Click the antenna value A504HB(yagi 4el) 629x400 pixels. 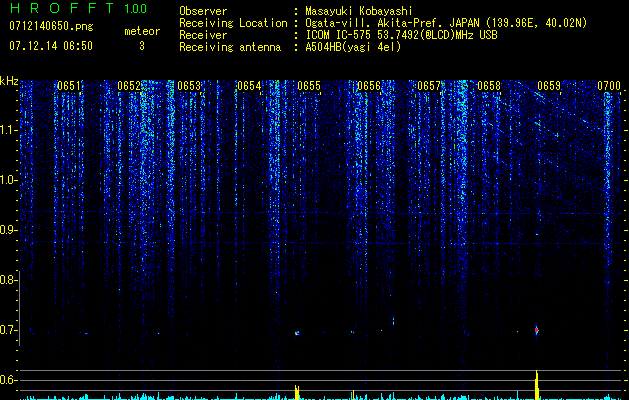(353, 47)
